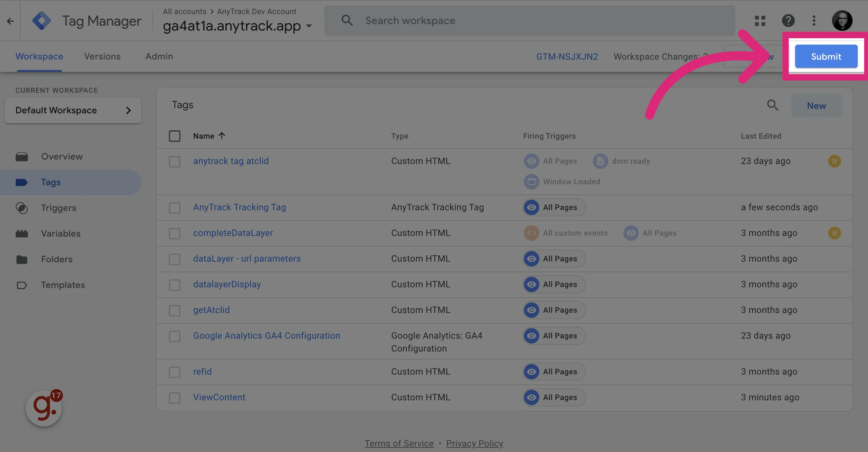Open the three-dot more options menu
The width and height of the screenshot is (868, 452).
click(x=814, y=21)
